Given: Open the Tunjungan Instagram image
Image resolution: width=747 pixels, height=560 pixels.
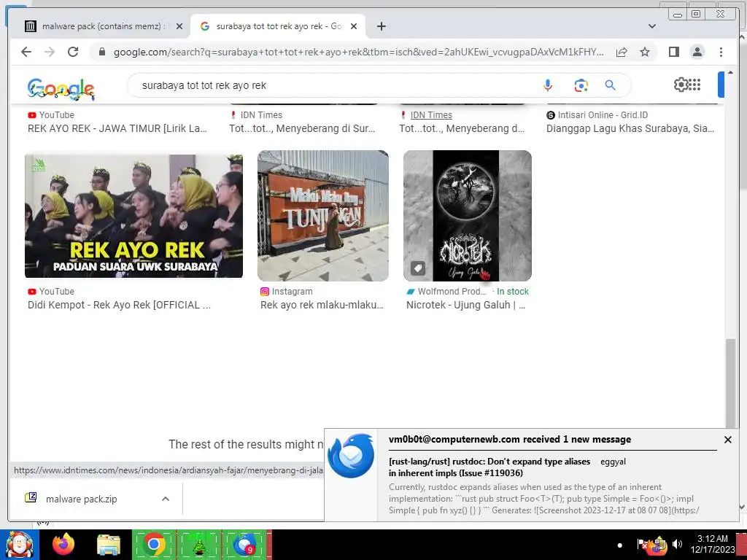Looking at the screenshot, I should [323, 216].
